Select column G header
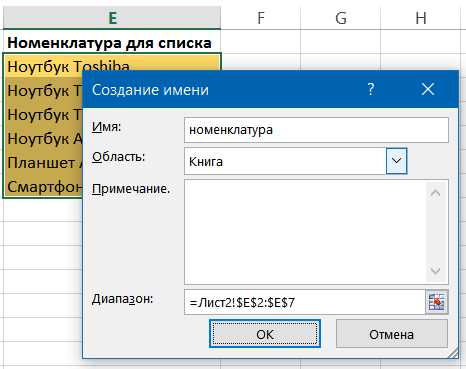The width and height of the screenshot is (466, 369). (341, 17)
